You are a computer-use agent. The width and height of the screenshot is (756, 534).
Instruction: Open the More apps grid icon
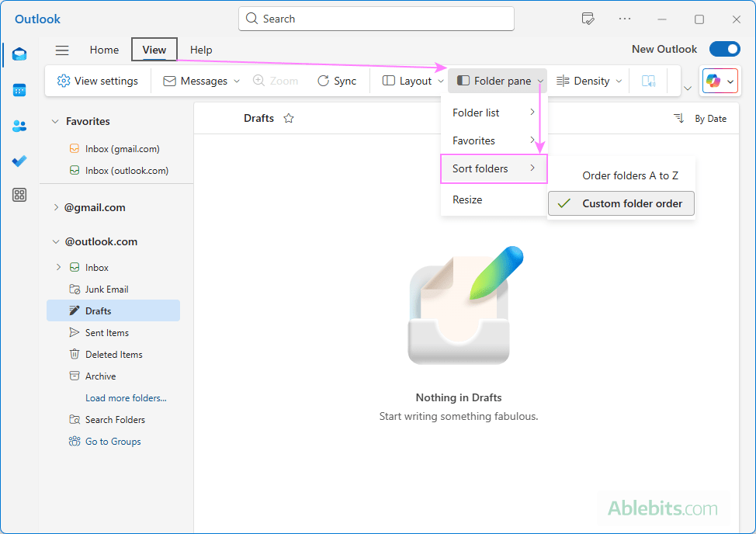tap(19, 195)
